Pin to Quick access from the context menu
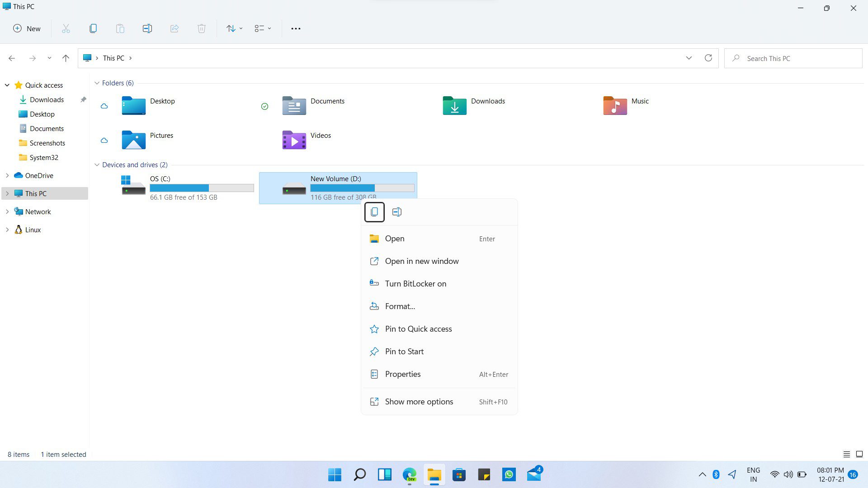 click(x=418, y=328)
